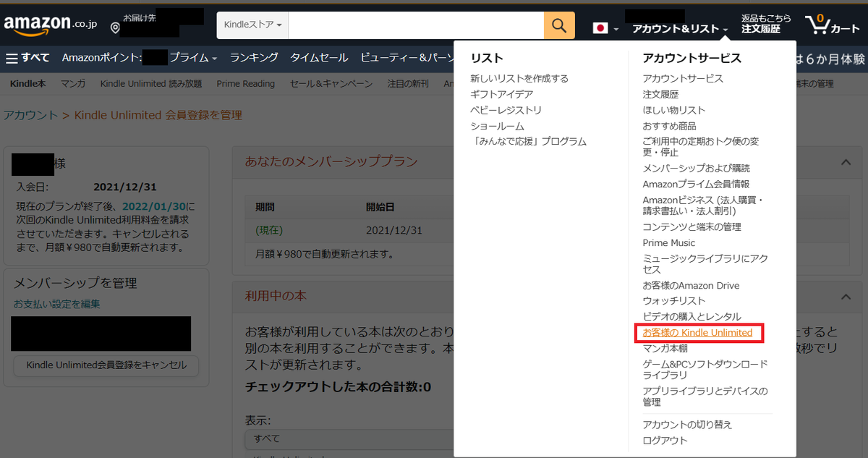Select the Kindle本 sub-navigation tab

[x=28, y=84]
